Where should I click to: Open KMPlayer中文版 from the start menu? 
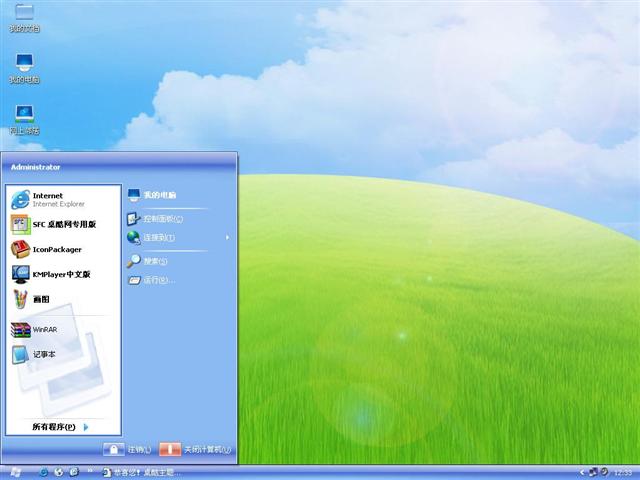(51, 274)
